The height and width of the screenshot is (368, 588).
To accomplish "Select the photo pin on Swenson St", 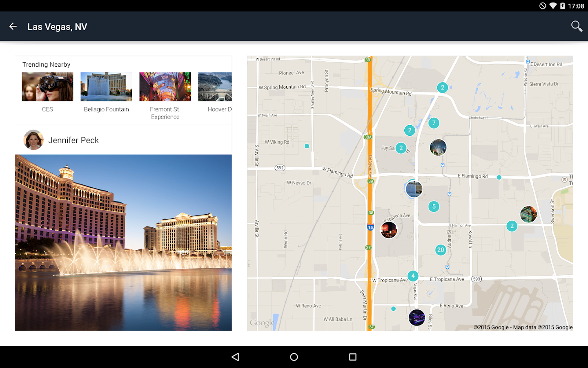I will point(528,214).
